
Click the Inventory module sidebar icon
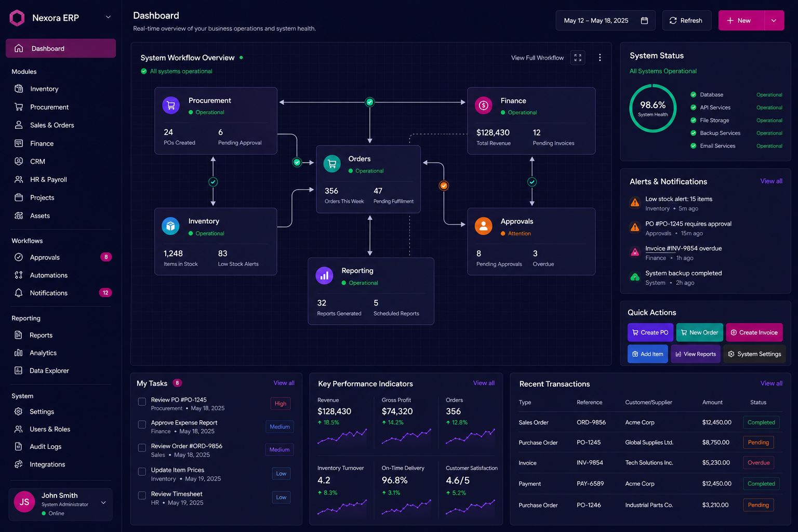19,89
